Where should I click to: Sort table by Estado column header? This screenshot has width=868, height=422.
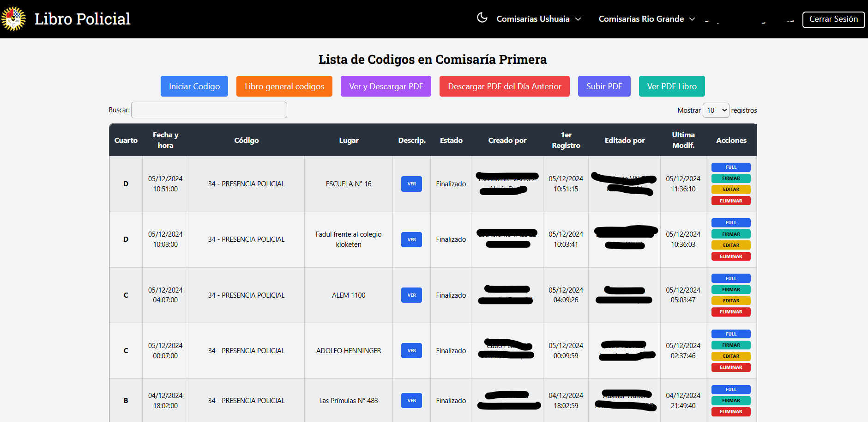451,141
